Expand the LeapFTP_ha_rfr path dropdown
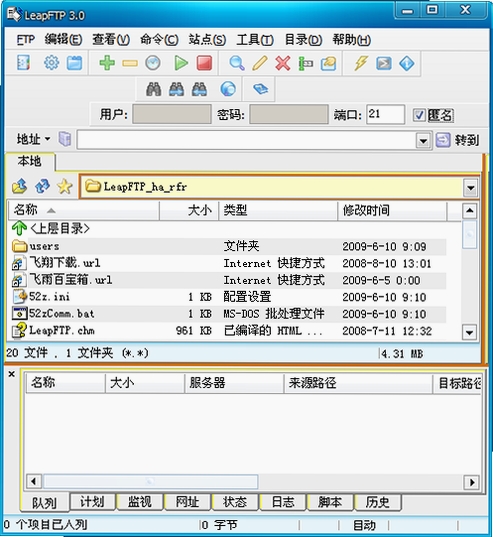The image size is (493, 537). pyautogui.click(x=471, y=188)
